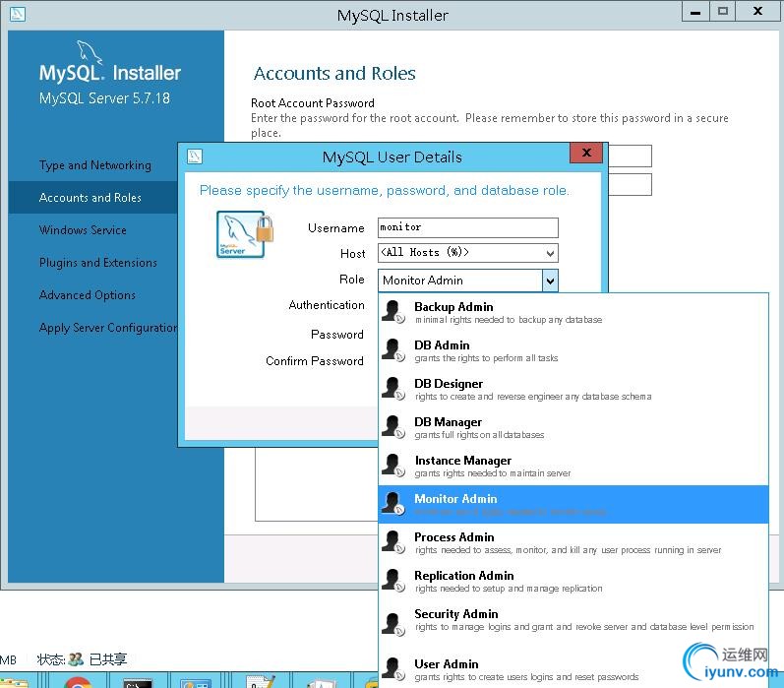Go to Windows Service step
The height and width of the screenshot is (688, 784).
click(83, 230)
